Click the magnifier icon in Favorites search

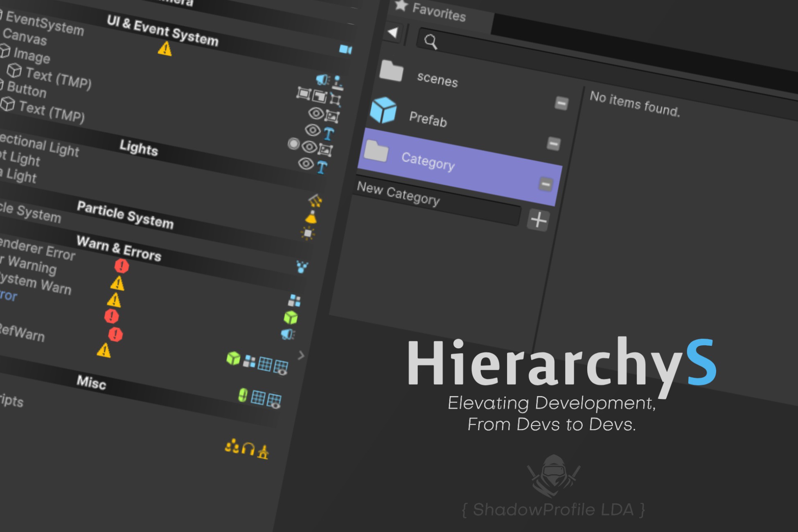[x=431, y=41]
